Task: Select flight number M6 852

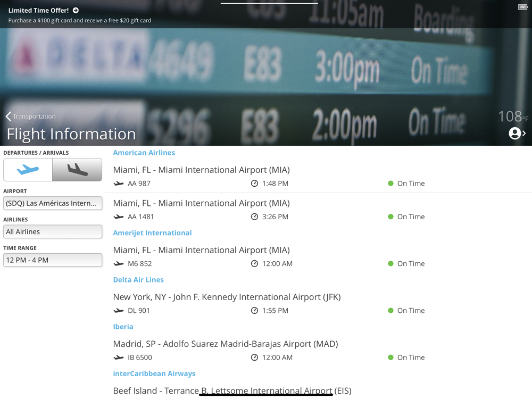Action: (x=140, y=264)
